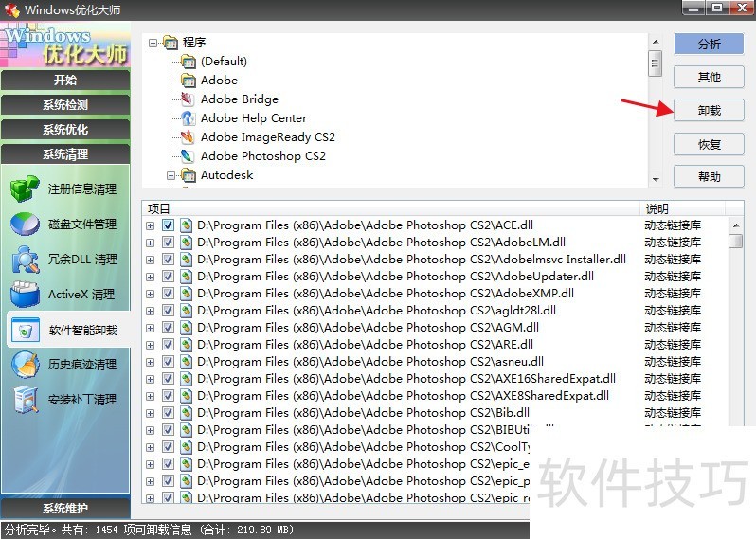Click the file icon beside ACE.dll

pyautogui.click(x=186, y=225)
